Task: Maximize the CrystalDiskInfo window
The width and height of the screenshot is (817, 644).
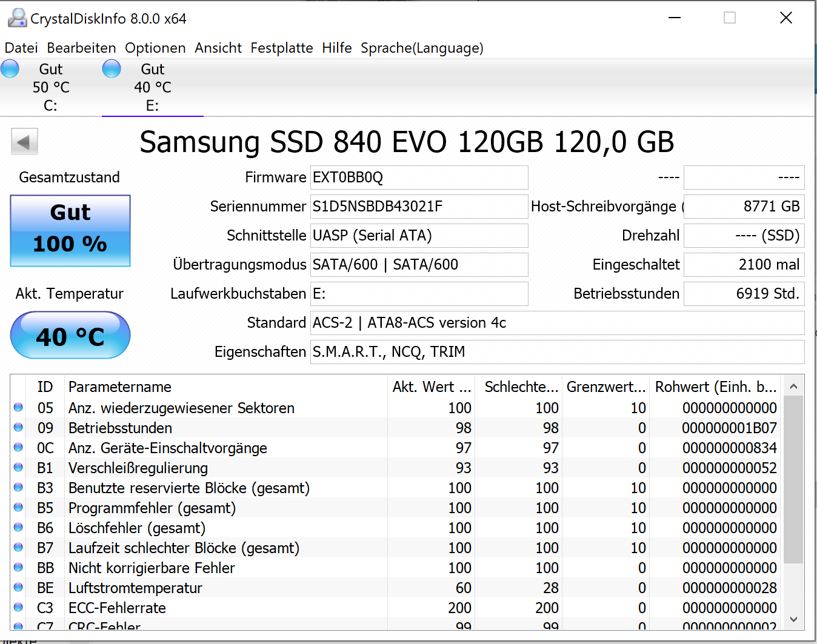Action: 730,18
